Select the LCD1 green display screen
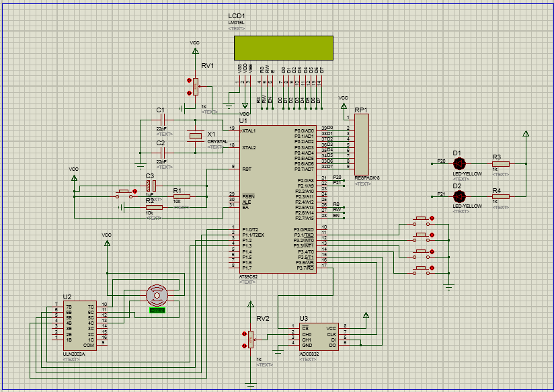Viewport: 554px width, 392px height. [x=283, y=48]
